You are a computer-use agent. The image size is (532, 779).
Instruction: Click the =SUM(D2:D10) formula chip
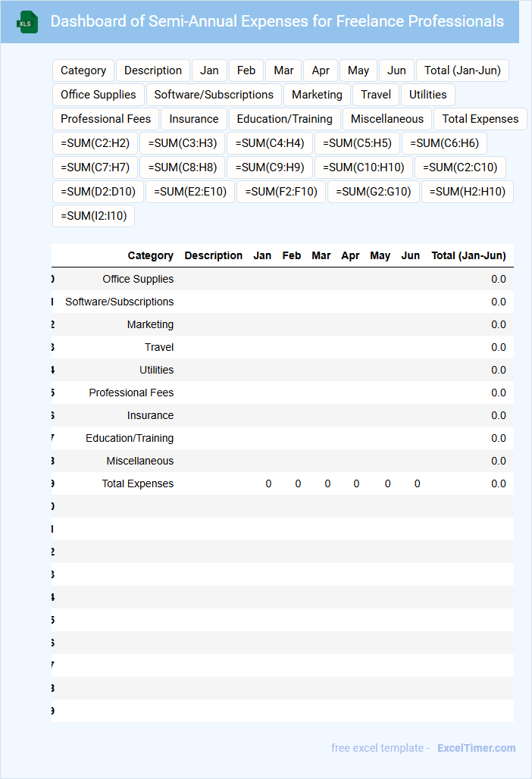pos(98,192)
